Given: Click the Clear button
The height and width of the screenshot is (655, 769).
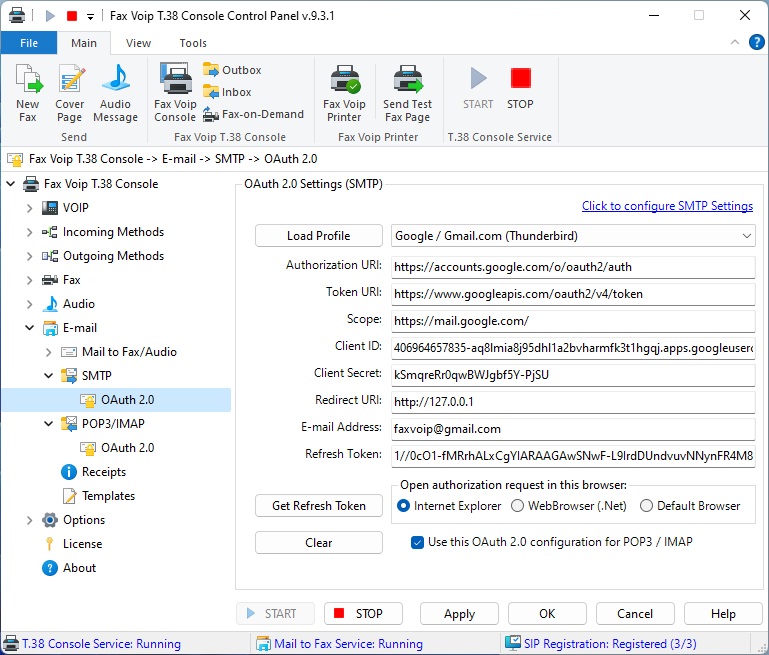Looking at the screenshot, I should point(319,543).
